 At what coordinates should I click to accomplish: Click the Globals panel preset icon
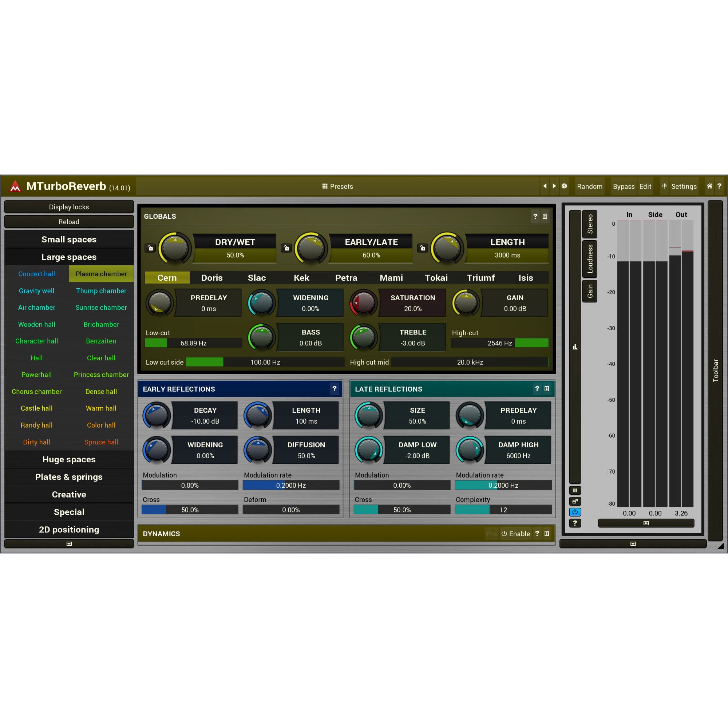545,216
